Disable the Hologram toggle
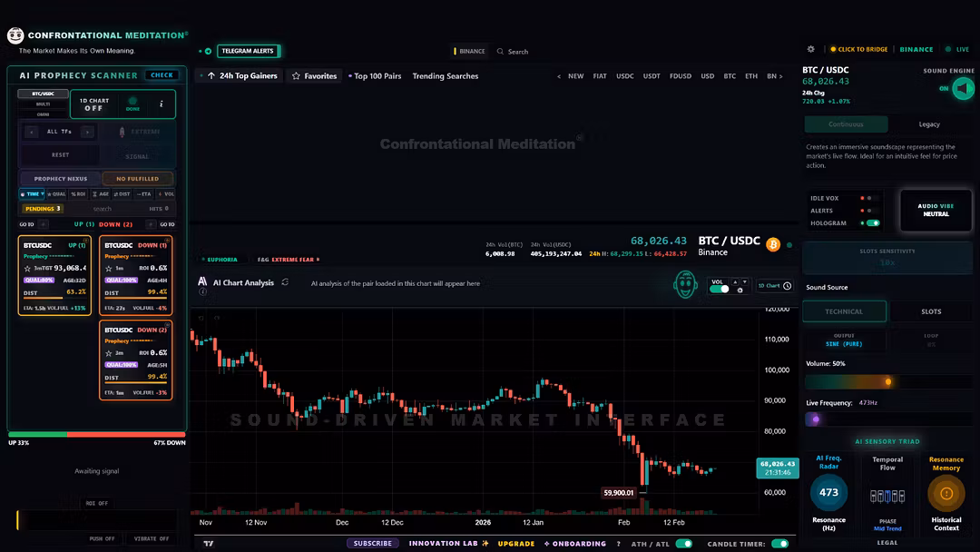Viewport: 980px width, 552px height. coord(872,222)
